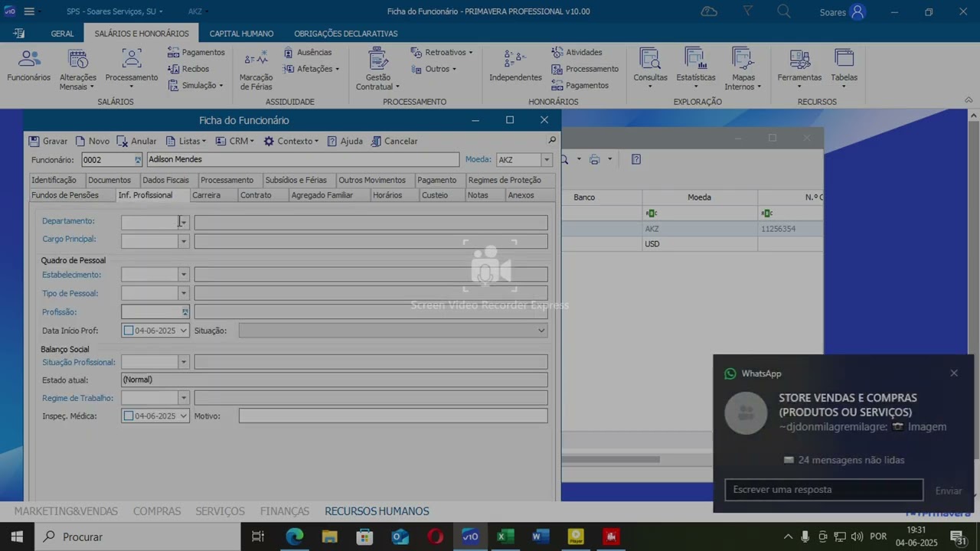Viewport: 980px width, 551px height.
Task: Open the Moeda AKZ dropdown
Action: [x=546, y=160]
